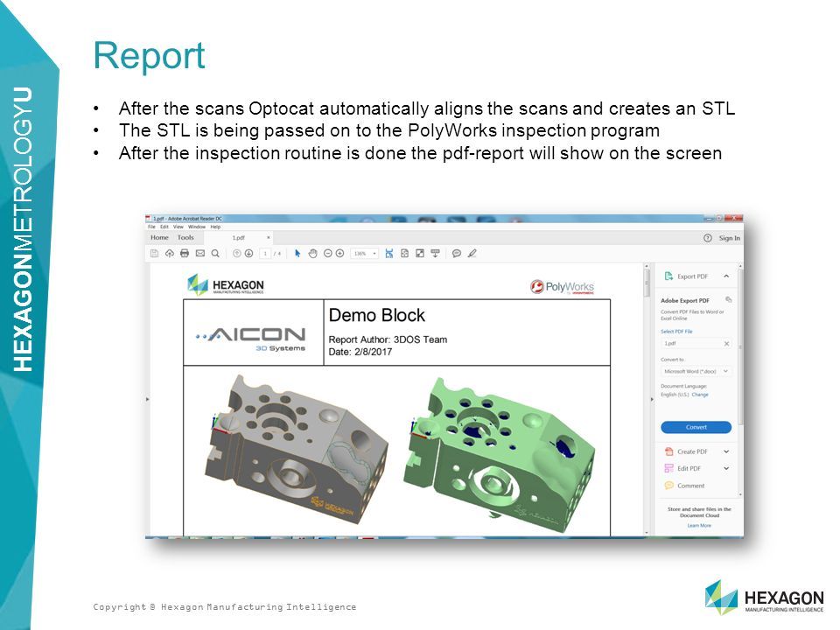840x630 pixels.
Task: Click the Export PDF tool icon
Action: pyautogui.click(x=668, y=276)
